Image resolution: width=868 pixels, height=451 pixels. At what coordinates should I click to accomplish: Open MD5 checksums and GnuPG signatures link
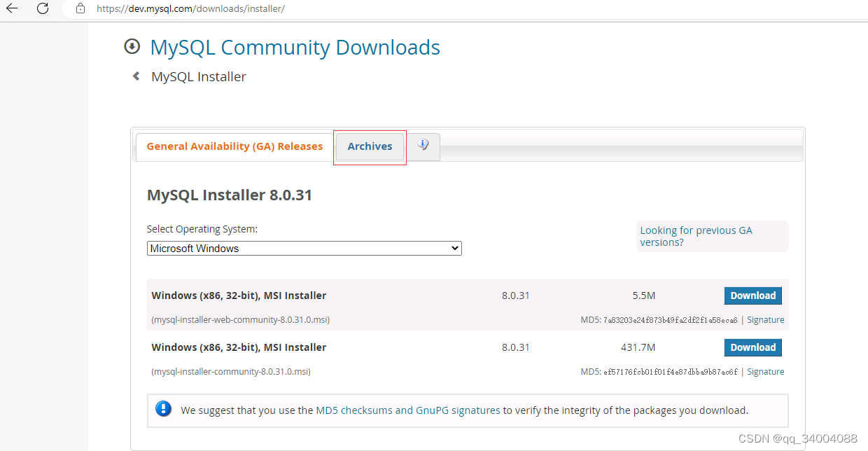408,410
